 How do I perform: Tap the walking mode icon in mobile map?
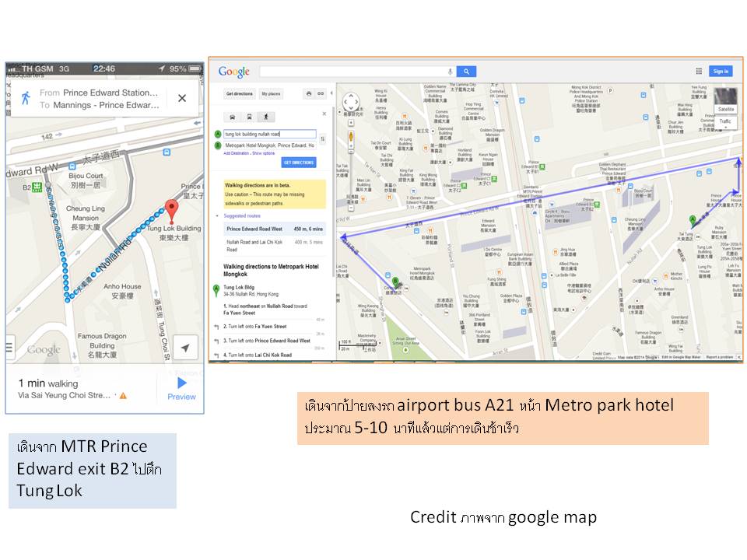26,98
